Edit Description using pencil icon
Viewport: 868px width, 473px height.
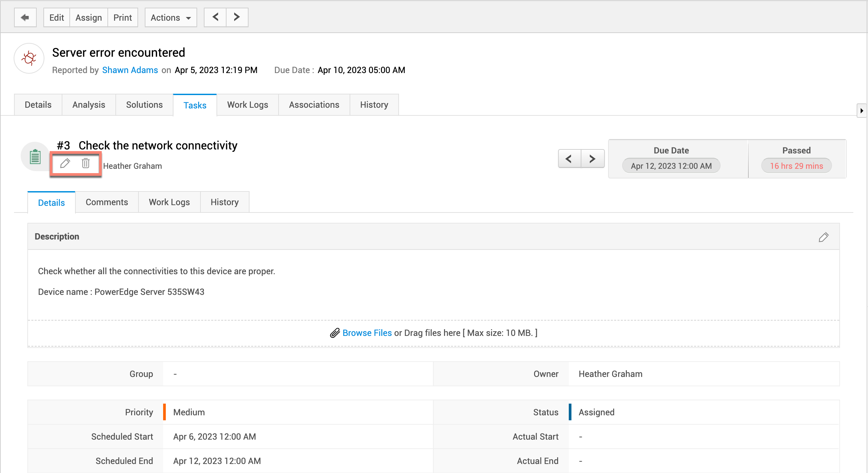pos(823,237)
